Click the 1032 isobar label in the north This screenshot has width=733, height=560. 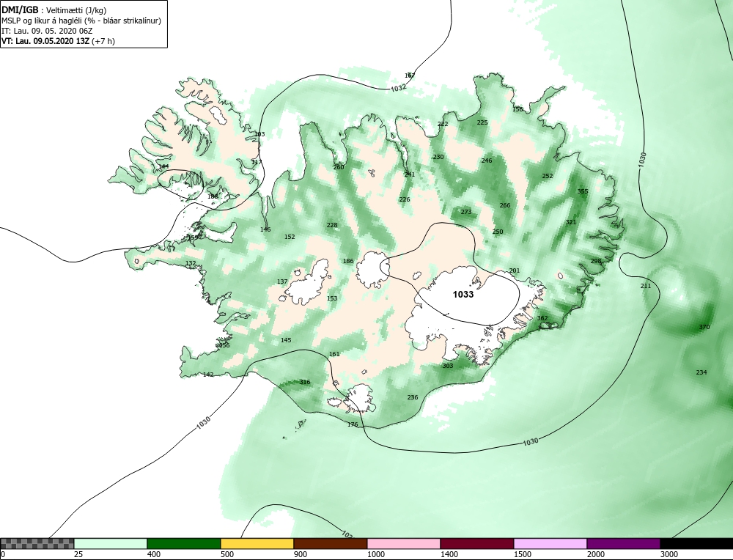(398, 88)
